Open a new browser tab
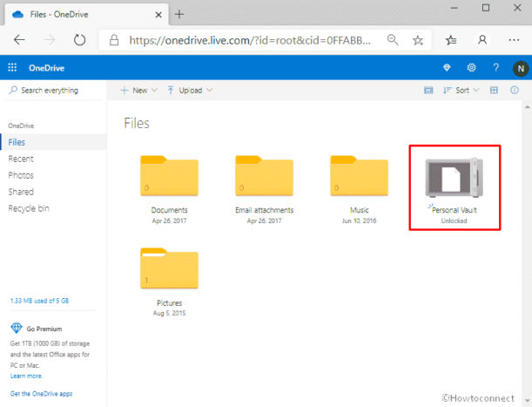This screenshot has width=532, height=407. click(x=179, y=14)
